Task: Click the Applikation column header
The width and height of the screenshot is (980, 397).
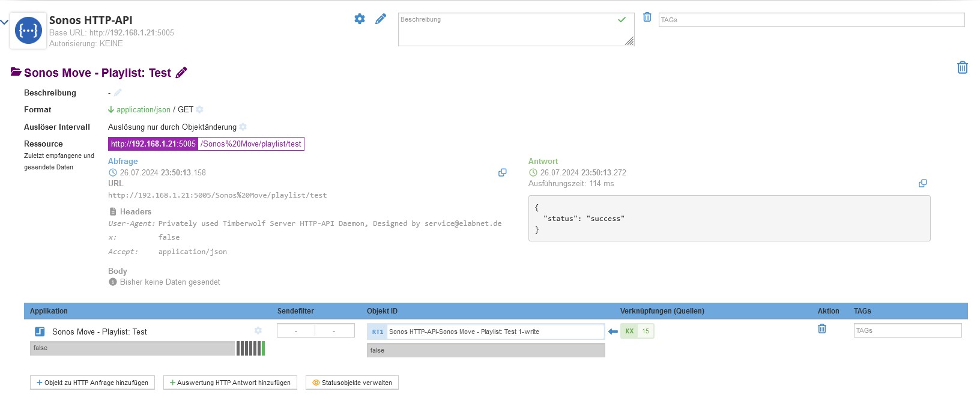Action: tap(49, 311)
